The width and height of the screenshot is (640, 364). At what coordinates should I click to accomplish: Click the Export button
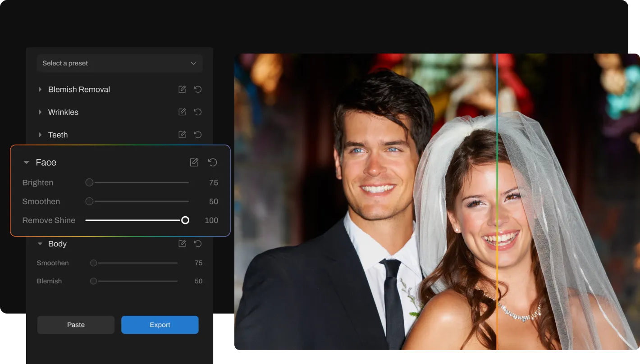160,325
